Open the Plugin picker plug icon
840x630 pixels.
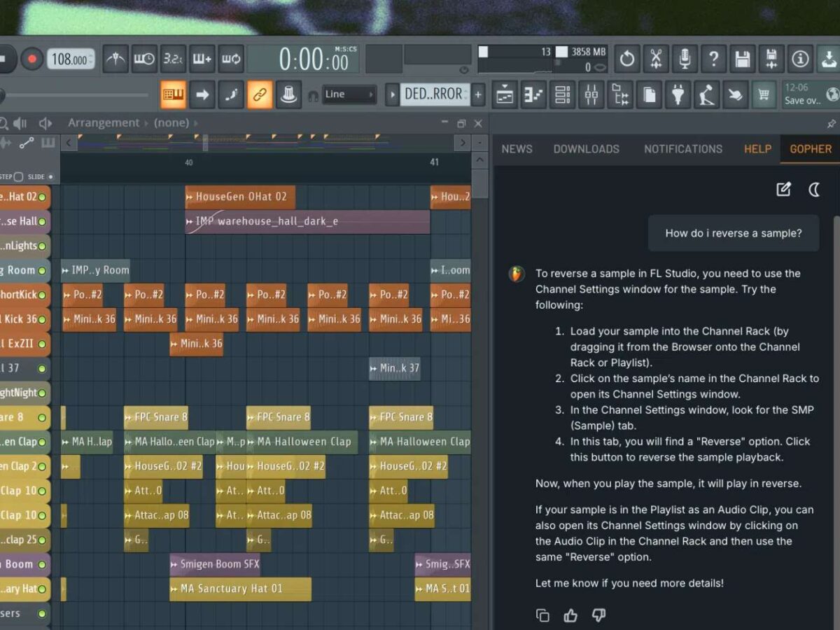pos(677,94)
